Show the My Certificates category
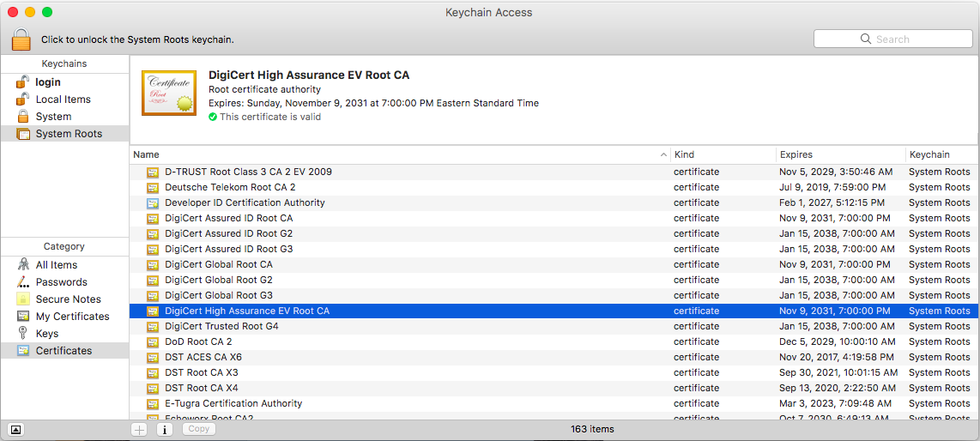This screenshot has height=441, width=980. point(72,317)
